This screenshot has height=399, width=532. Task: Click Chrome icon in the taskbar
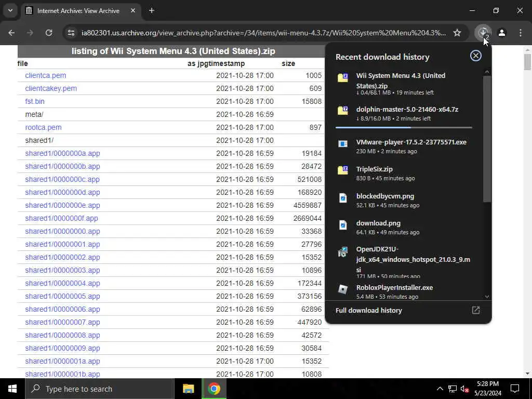point(214,389)
